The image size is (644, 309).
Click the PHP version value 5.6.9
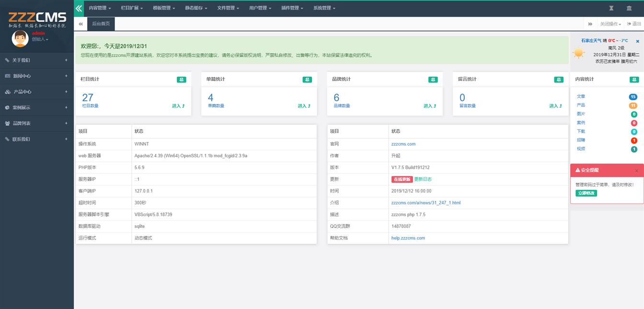click(139, 167)
